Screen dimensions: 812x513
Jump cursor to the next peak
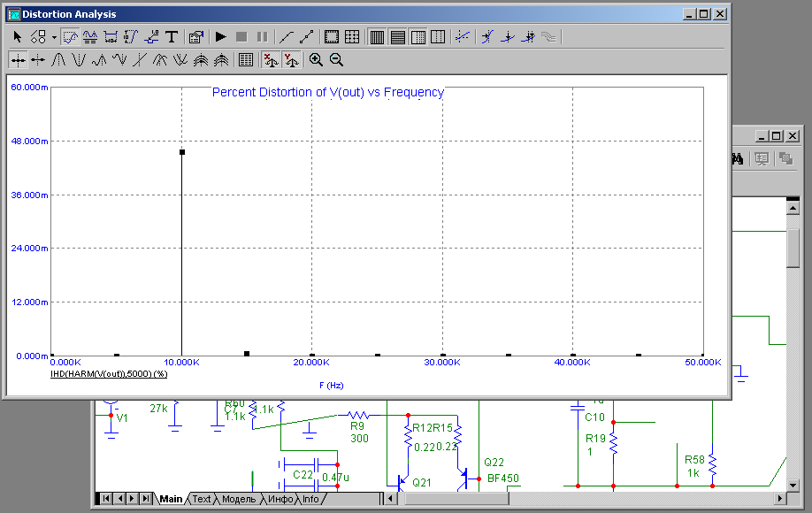pyautogui.click(x=58, y=60)
